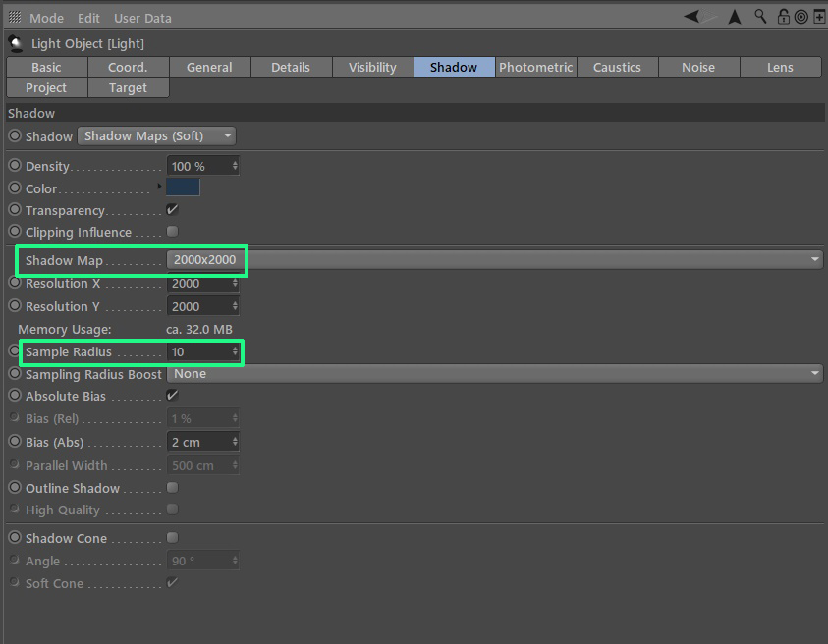
Task: Enable the Outline Shadow checkbox
Action: (x=172, y=487)
